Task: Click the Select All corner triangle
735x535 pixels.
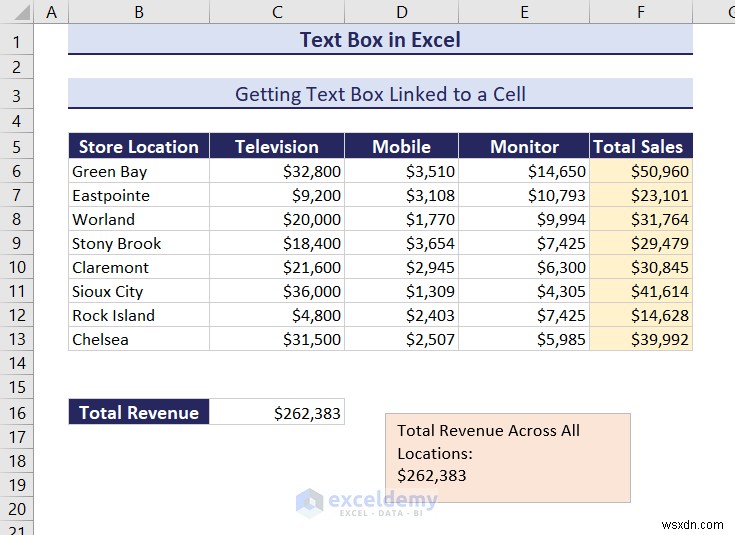Action: [22, 12]
